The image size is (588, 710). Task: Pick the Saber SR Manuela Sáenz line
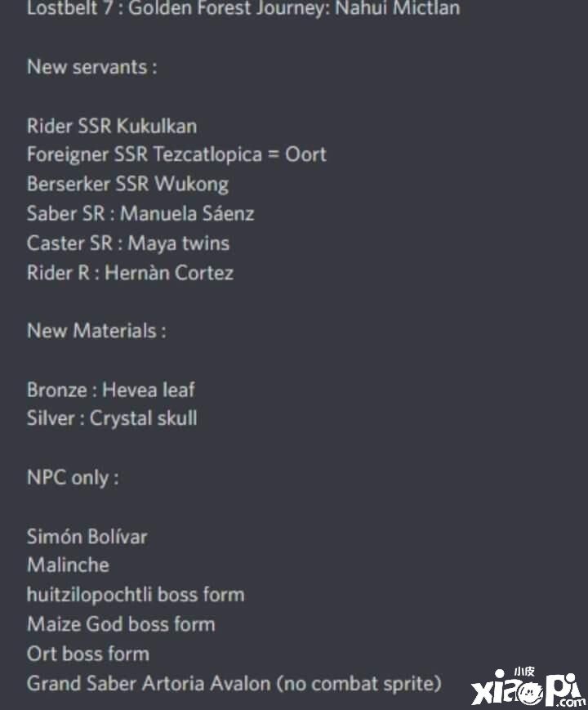(x=140, y=214)
